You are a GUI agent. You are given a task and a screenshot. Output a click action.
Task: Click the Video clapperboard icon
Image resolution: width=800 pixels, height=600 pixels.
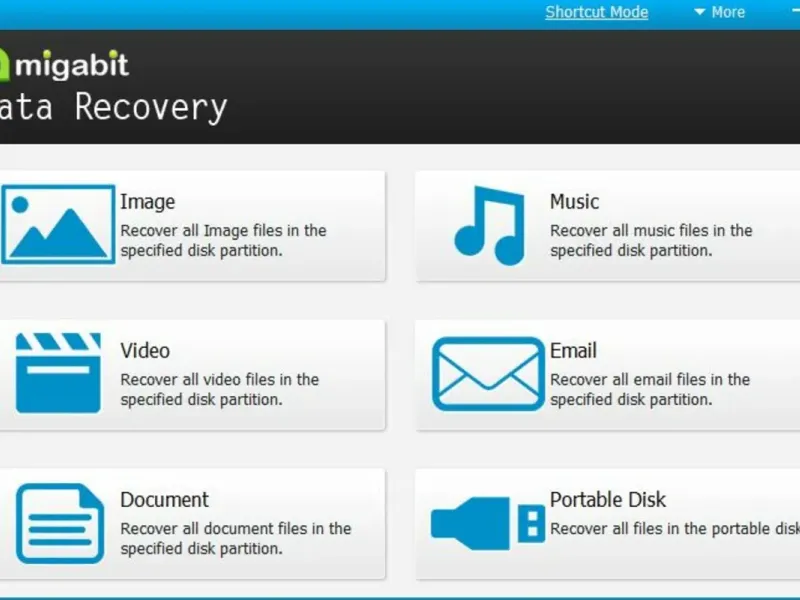58,373
